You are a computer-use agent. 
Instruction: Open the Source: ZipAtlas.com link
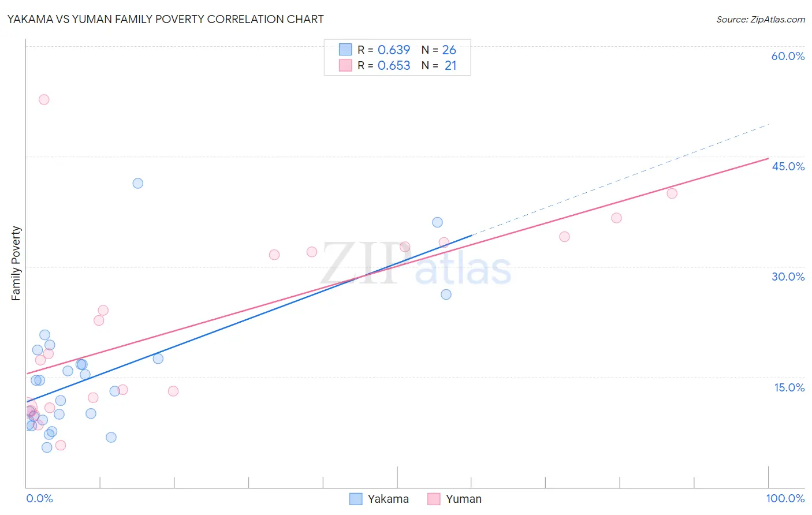point(760,19)
